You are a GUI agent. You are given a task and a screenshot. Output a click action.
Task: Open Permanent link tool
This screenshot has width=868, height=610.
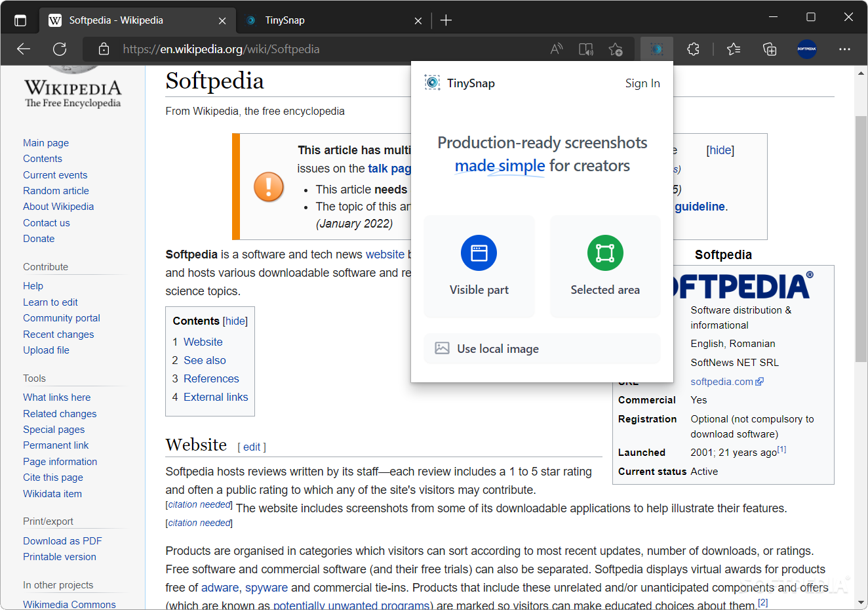click(56, 445)
